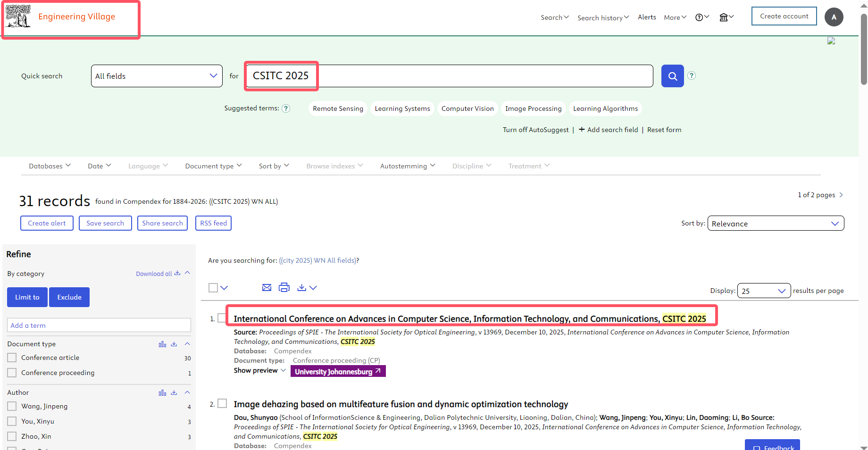Click the Exclude button

click(69, 297)
